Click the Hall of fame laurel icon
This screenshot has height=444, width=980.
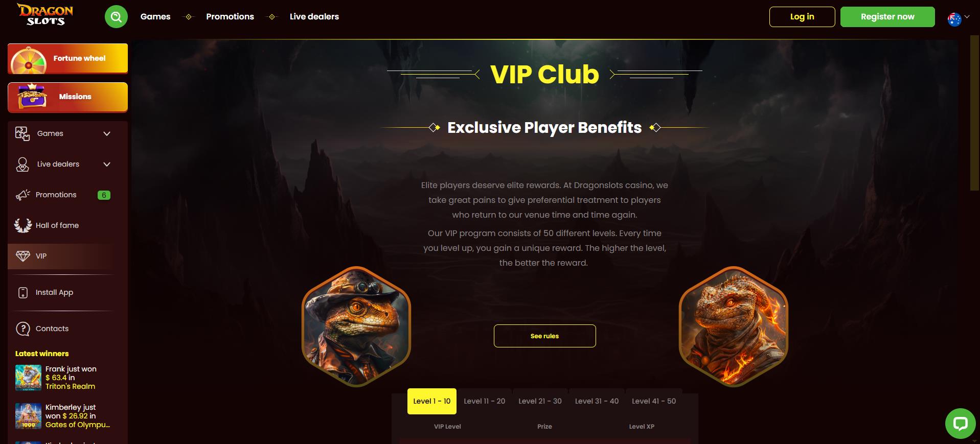(x=22, y=225)
